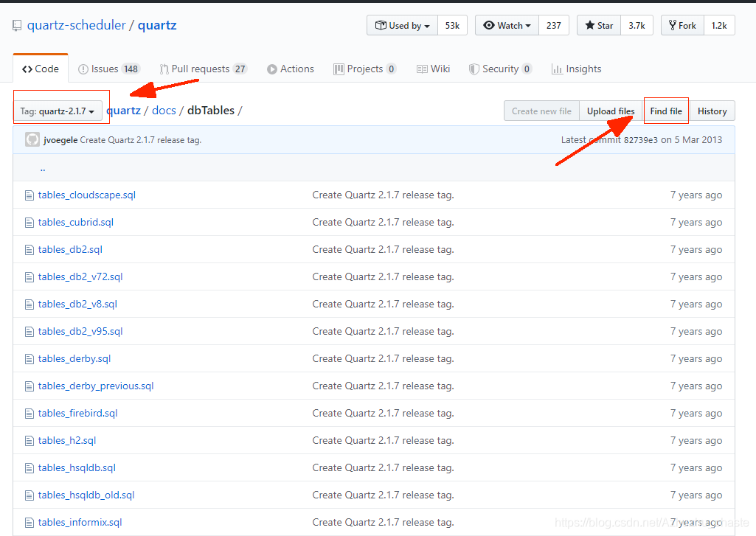
Task: Click the repository book icon beside quartz-scheduler
Action: 16,24
